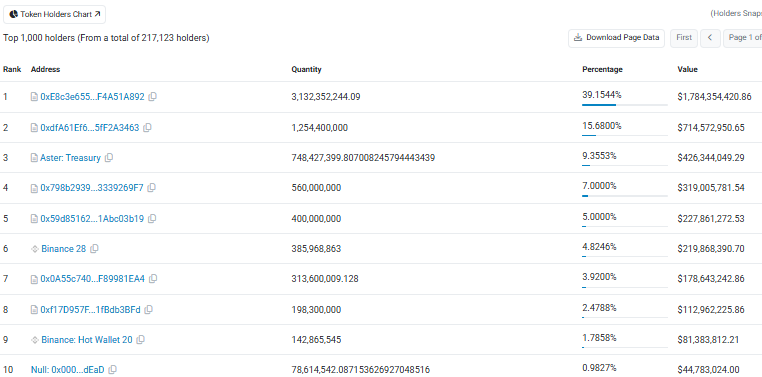This screenshot has width=762, height=377.
Task: Click the Rank column header
Action: 12,69
